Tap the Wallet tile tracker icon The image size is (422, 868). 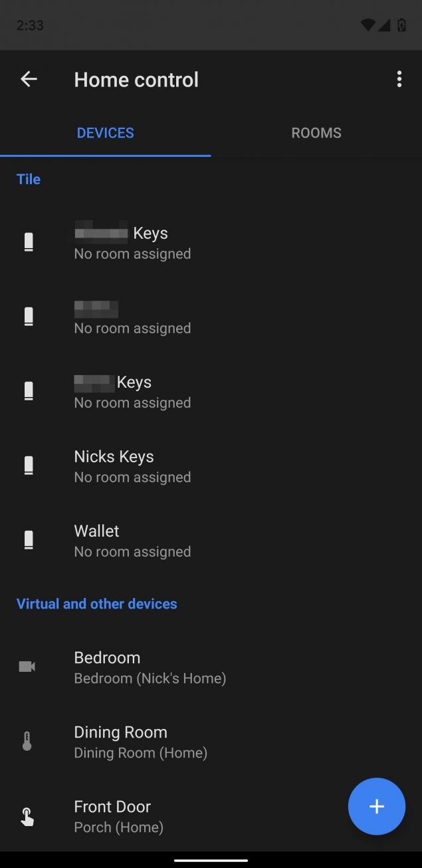[x=29, y=540]
